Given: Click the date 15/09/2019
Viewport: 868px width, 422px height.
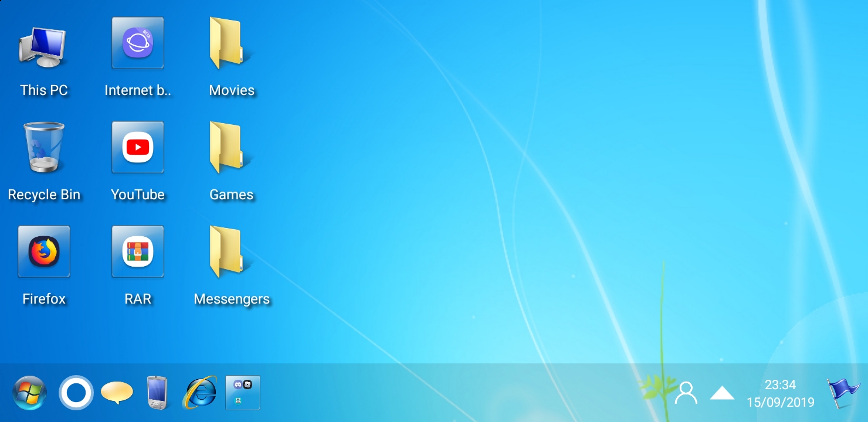Looking at the screenshot, I should tap(780, 403).
